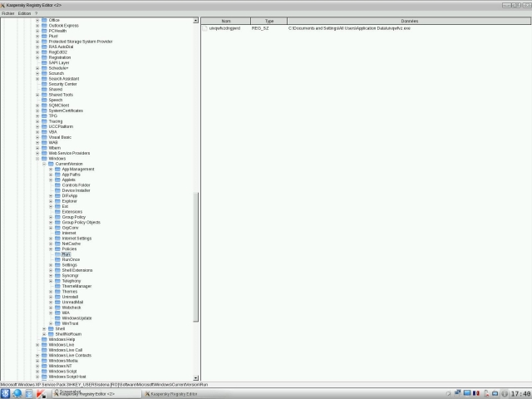Image resolution: width=532 pixels, height=399 pixels.
Task: Select the Shell Extensions key
Action: coord(77,270)
